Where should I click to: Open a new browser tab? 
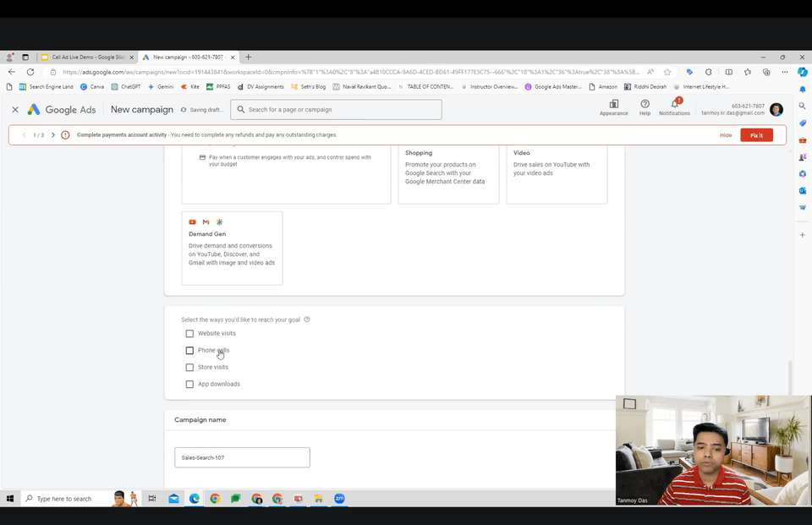click(x=248, y=57)
